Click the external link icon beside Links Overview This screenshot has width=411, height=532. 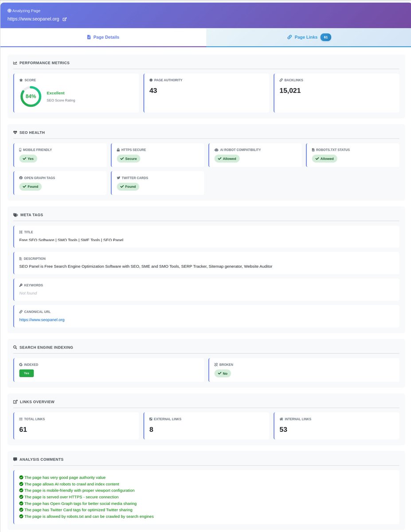[x=15, y=402]
